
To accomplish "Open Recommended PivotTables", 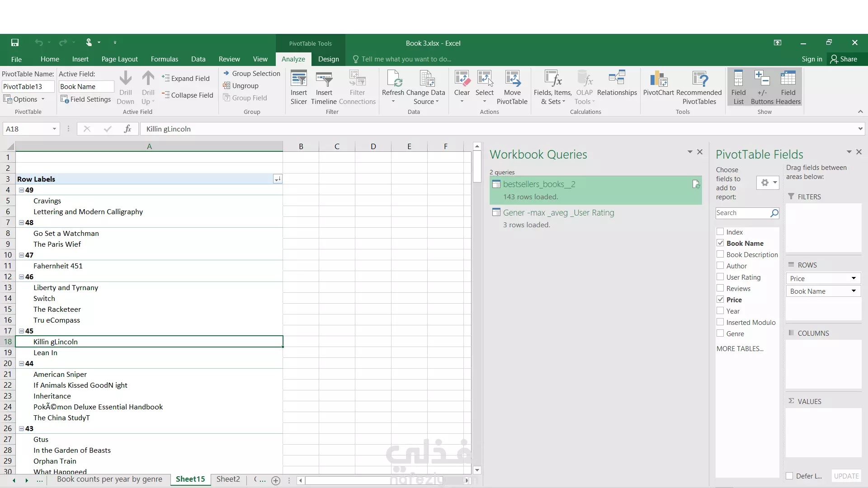I will coord(699,88).
